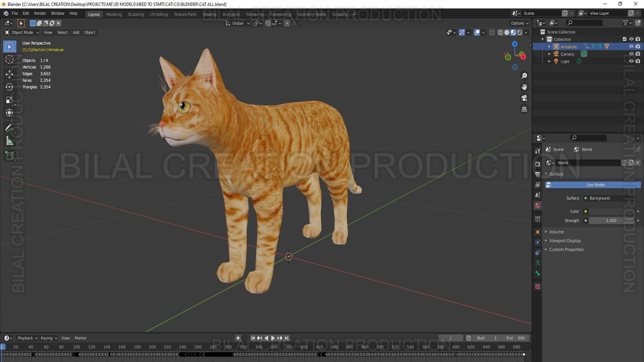Click the Play animation button
Image resolution: width=644 pixels, height=362 pixels.
(x=273, y=338)
